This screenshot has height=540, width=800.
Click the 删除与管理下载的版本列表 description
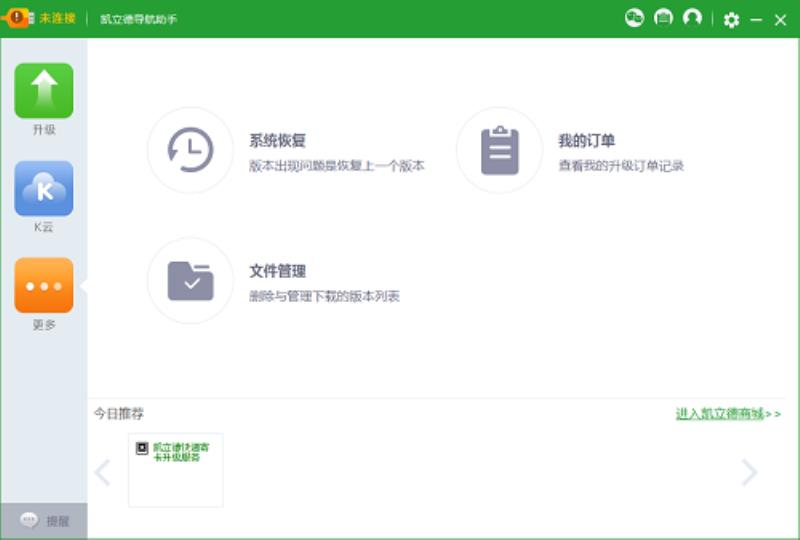point(324,296)
